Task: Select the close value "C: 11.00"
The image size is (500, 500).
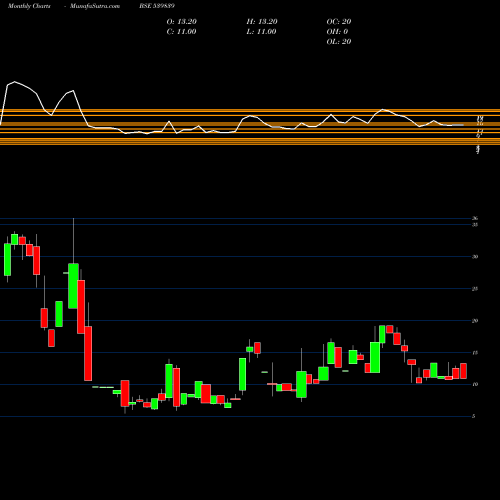Action: point(181,32)
